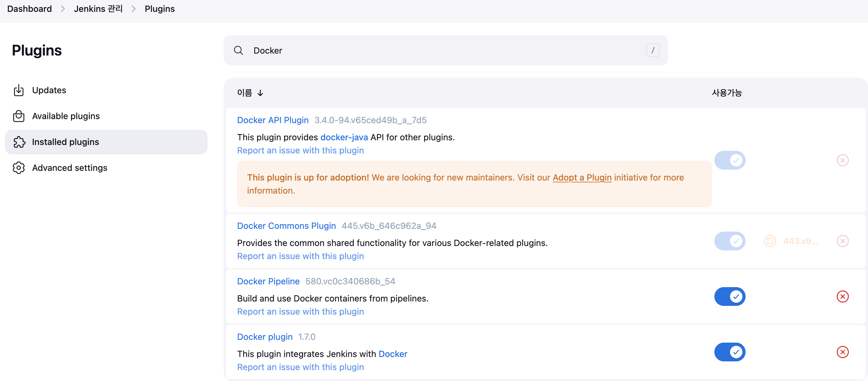Open the Docker Pipeline link

coord(268,281)
